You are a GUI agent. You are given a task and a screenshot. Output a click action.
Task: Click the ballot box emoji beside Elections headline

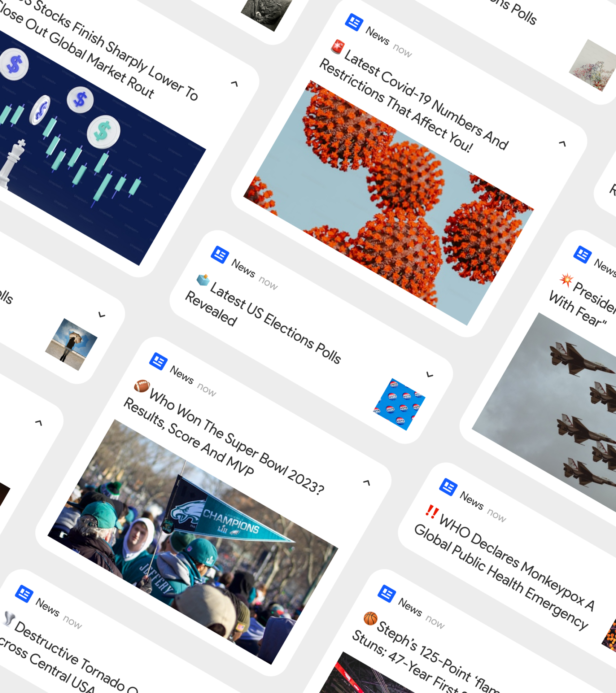point(203,279)
